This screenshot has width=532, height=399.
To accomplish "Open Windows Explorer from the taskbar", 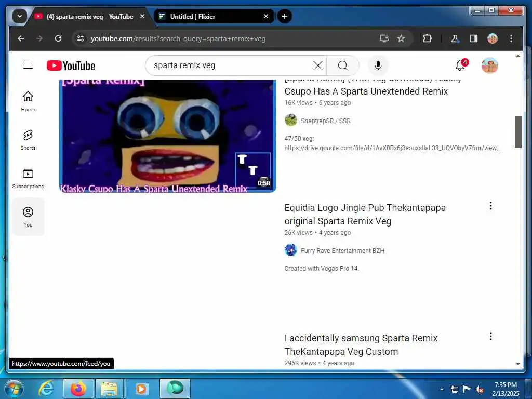I will (109, 389).
